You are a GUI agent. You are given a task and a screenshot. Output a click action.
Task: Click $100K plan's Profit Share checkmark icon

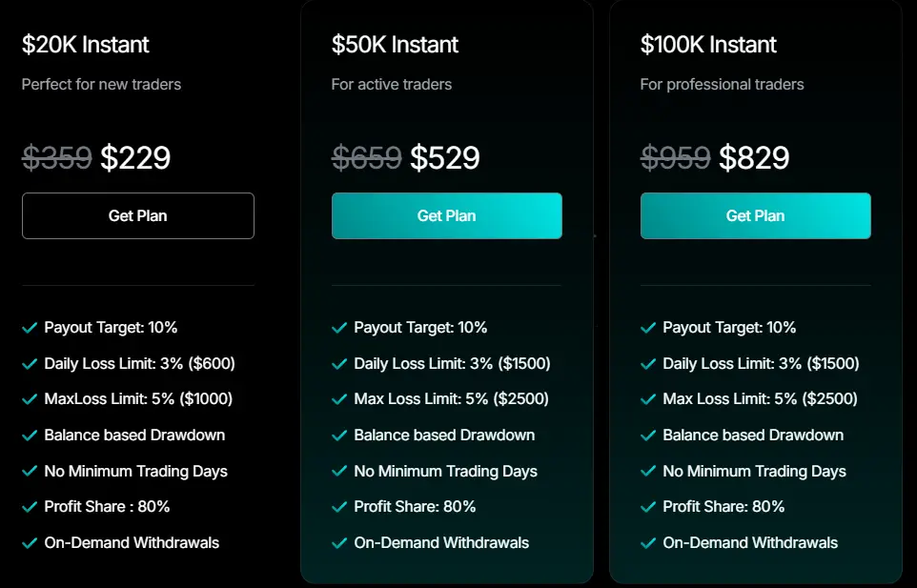[x=648, y=507]
